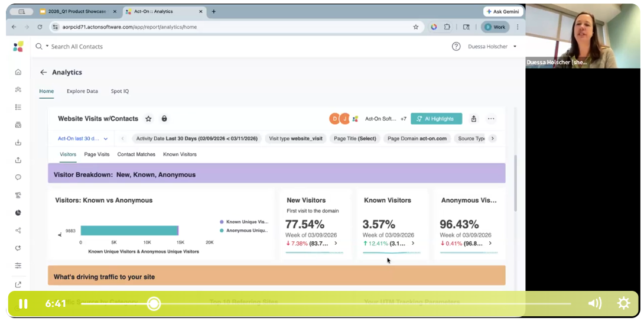Select the Page Visits tab
Screen dimensions: 644x324
point(96,154)
